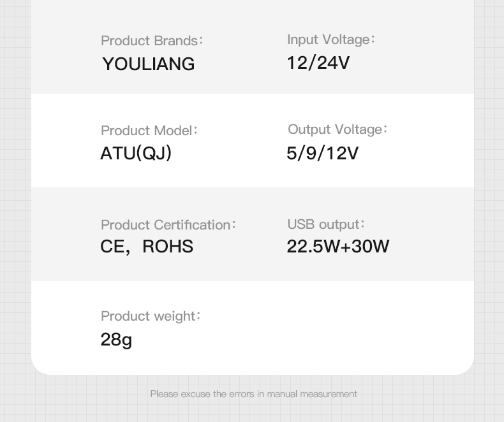
Task: Select the 28g weight value
Action: pyautogui.click(x=116, y=339)
